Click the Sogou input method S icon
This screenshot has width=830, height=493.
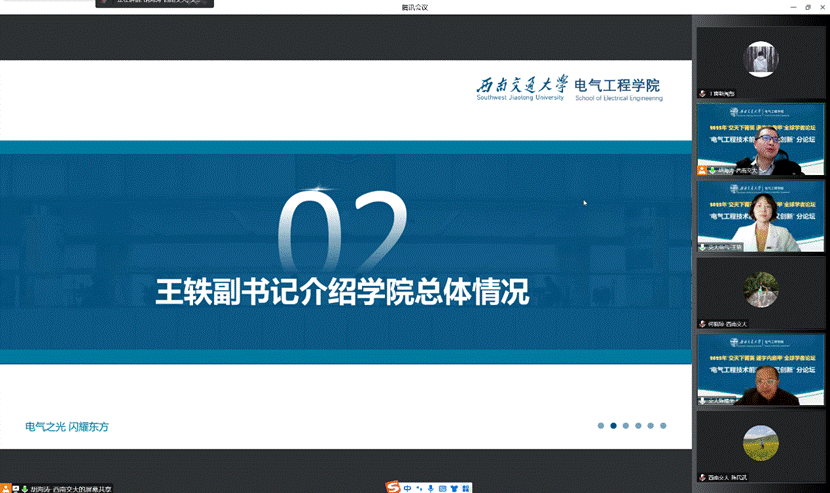tap(393, 487)
